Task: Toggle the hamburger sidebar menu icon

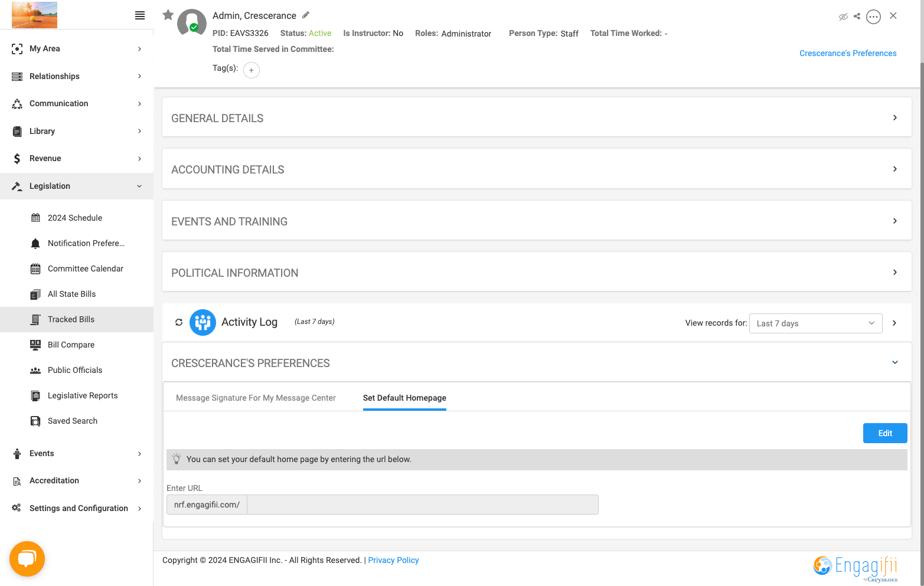Action: pyautogui.click(x=140, y=15)
